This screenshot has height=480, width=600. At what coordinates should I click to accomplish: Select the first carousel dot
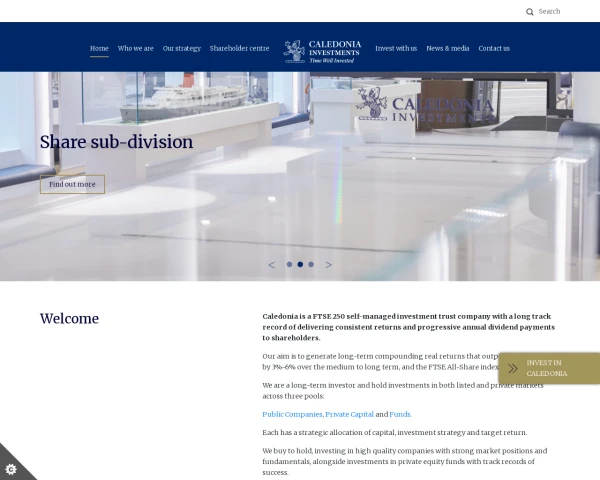click(289, 264)
